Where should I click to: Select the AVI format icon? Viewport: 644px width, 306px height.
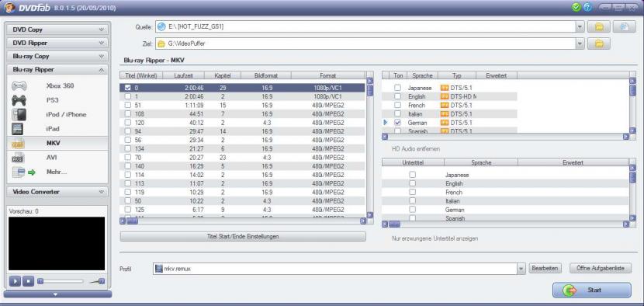click(x=19, y=158)
